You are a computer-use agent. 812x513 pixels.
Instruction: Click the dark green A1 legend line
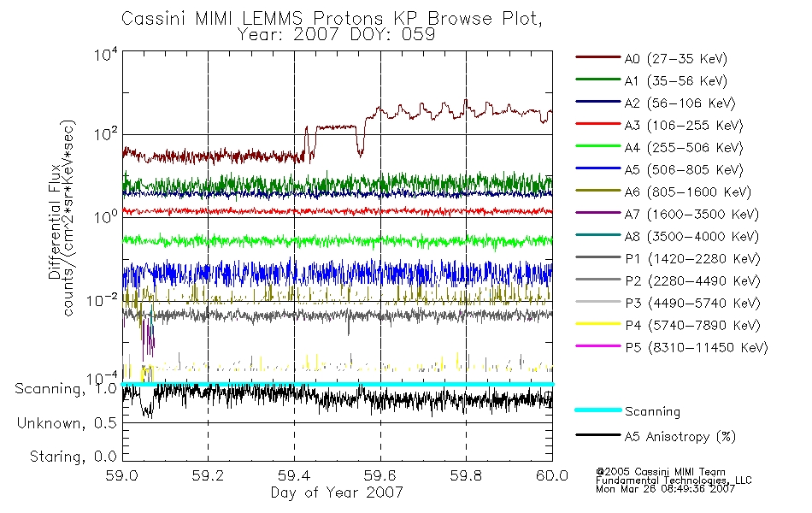coord(598,80)
